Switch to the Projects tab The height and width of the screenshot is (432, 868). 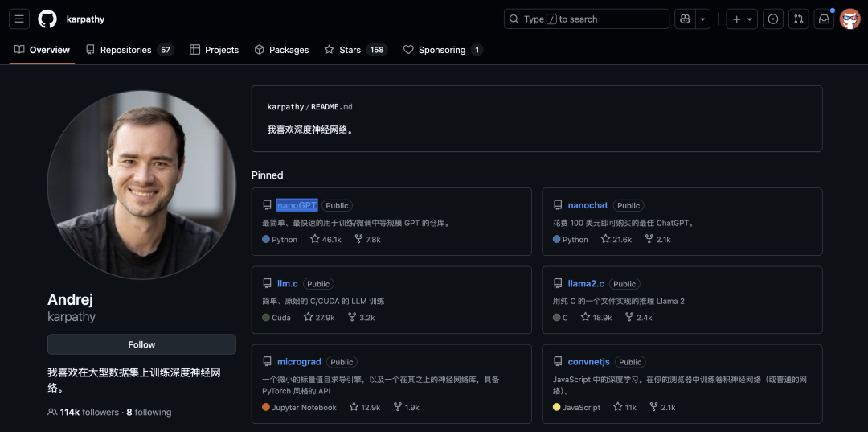click(x=214, y=50)
